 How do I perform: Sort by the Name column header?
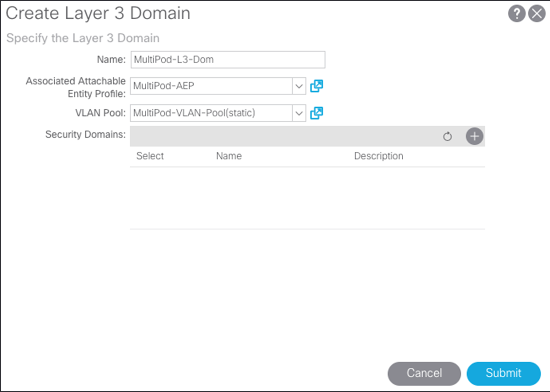click(229, 156)
